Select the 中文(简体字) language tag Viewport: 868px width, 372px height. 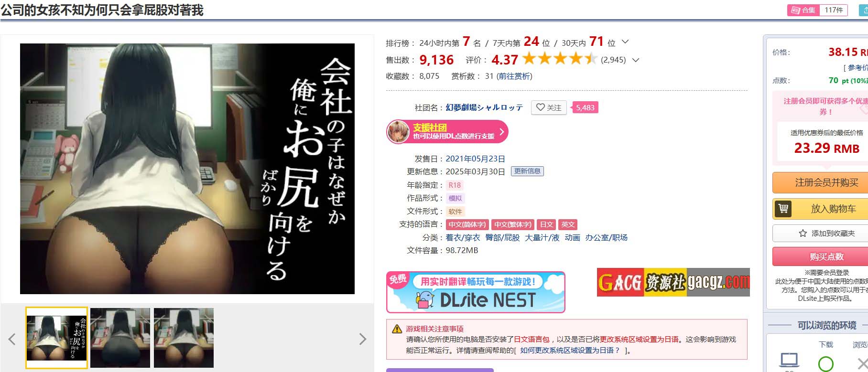click(x=467, y=224)
